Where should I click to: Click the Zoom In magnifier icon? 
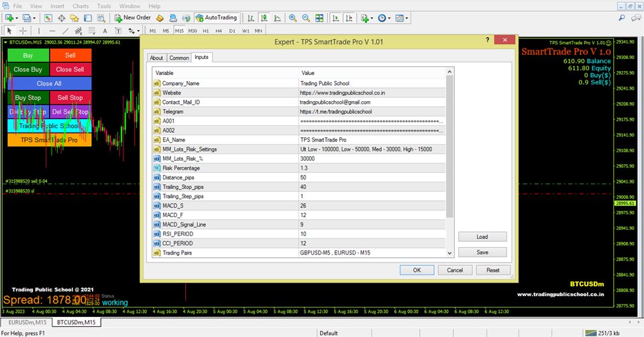(x=292, y=18)
